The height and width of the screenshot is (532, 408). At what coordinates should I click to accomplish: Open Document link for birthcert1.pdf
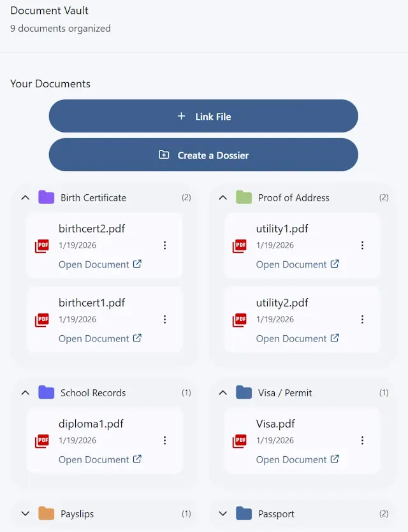(100, 338)
